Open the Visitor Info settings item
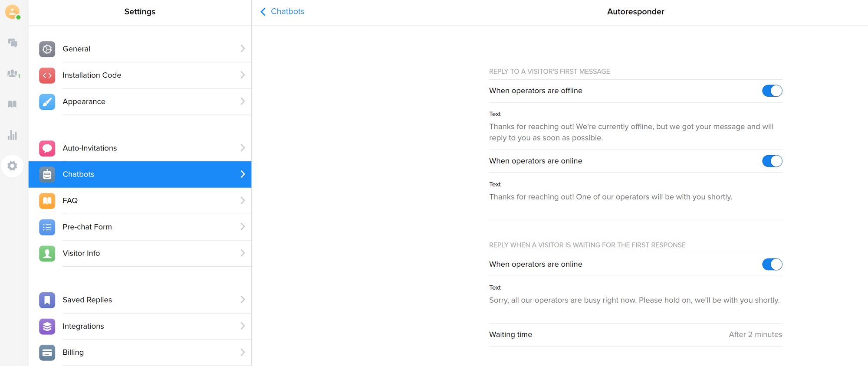This screenshot has height=366, width=868. [140, 254]
